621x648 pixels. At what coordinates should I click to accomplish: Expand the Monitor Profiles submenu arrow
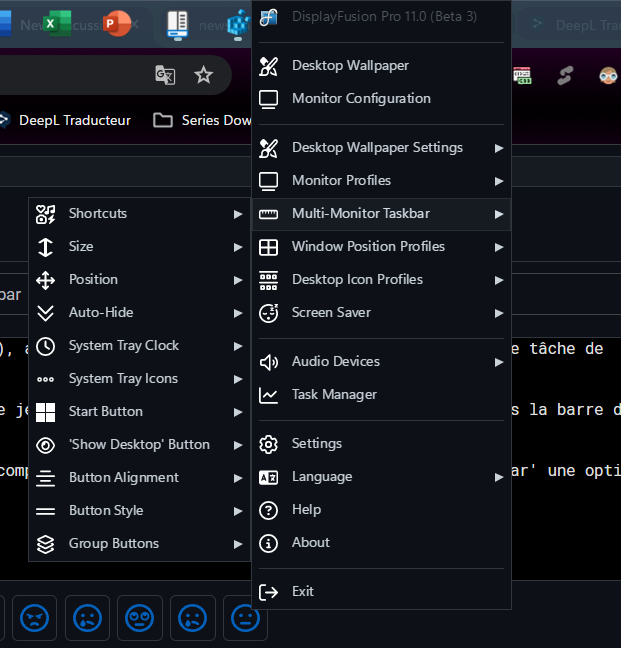click(498, 181)
